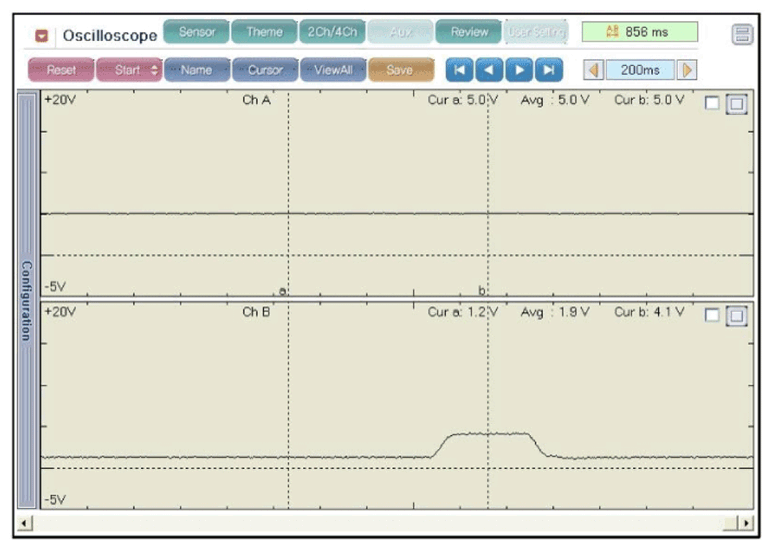
Task: Jump to the first waveform frame
Action: click(459, 70)
